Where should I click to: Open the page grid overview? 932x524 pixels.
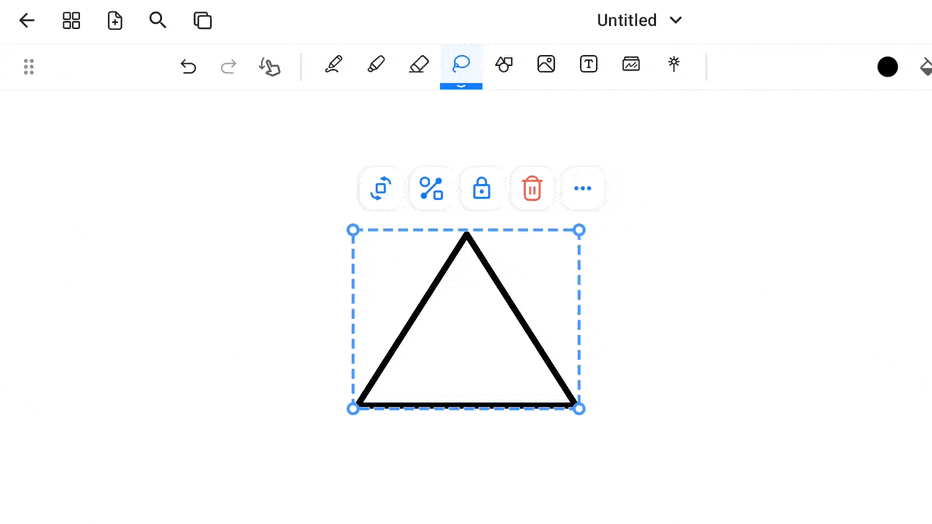71,21
